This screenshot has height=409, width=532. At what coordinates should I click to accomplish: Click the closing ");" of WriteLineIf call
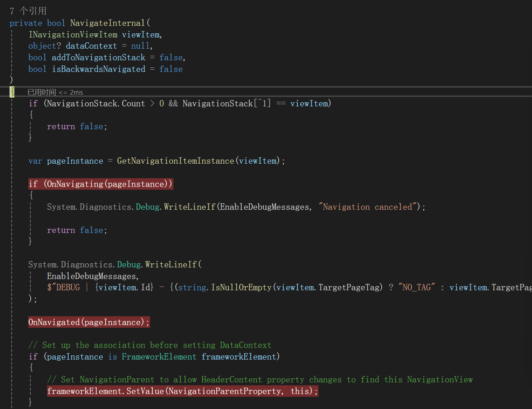point(33,299)
